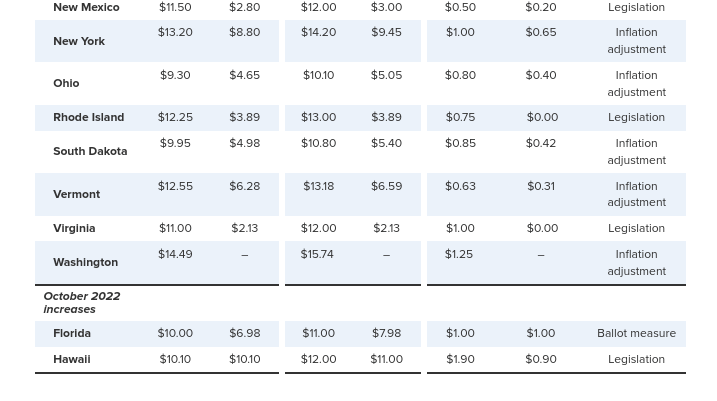Select Hawaii's Legislation cell
Viewport: 717px width, 401px height.
(x=636, y=359)
